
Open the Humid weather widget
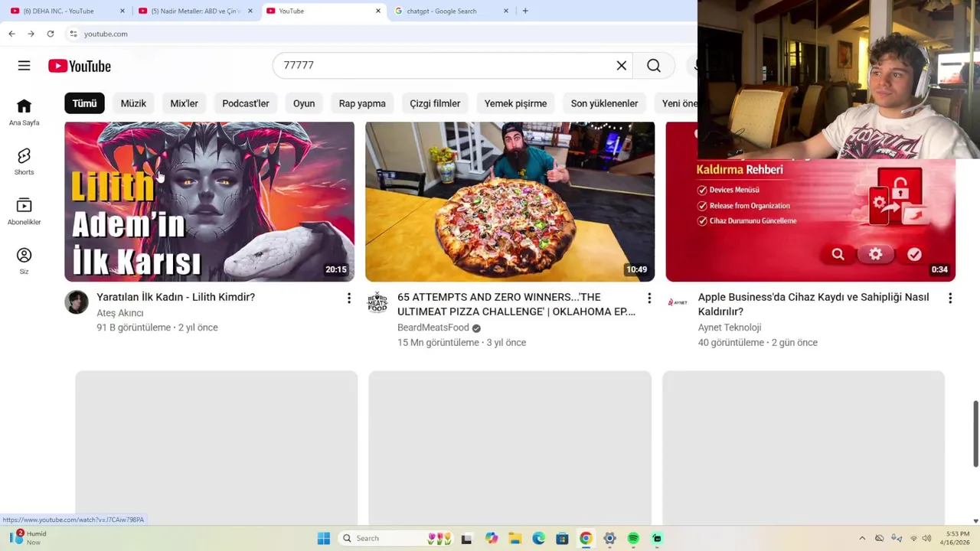(28, 538)
